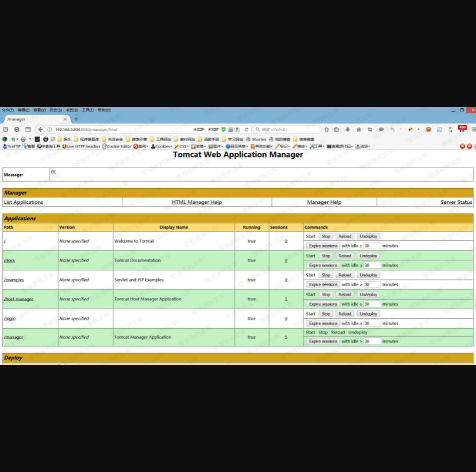This screenshot has width=476, height=472.
Task: Undeploy the /login application
Action: (368, 314)
